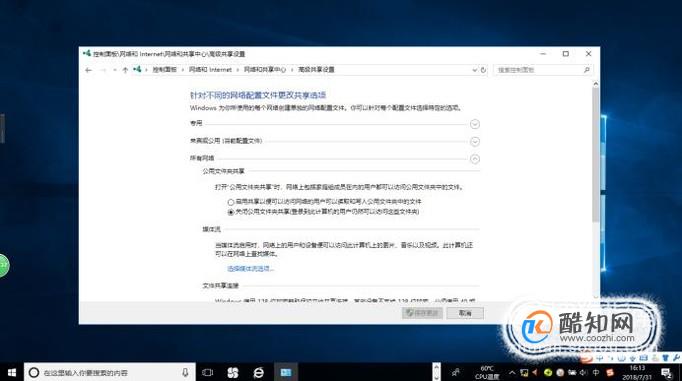Viewport: 682px width, 381px height.
Task: Expand the 专用 network profile section
Action: click(x=475, y=124)
